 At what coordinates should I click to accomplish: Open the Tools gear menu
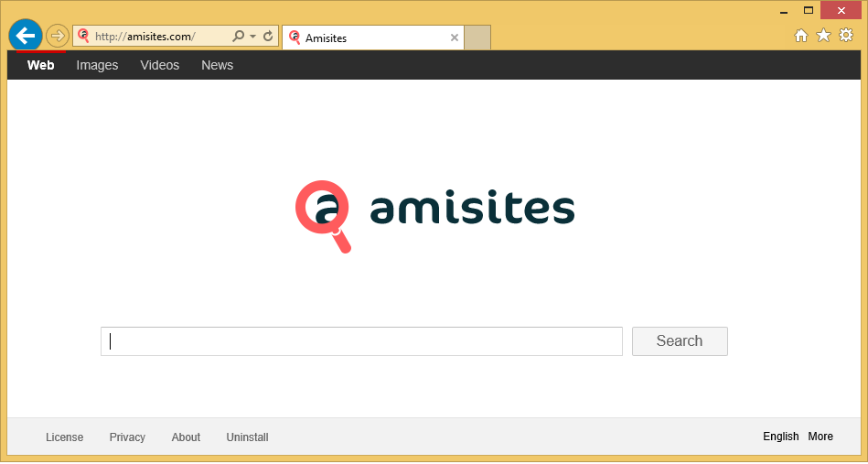tap(846, 36)
